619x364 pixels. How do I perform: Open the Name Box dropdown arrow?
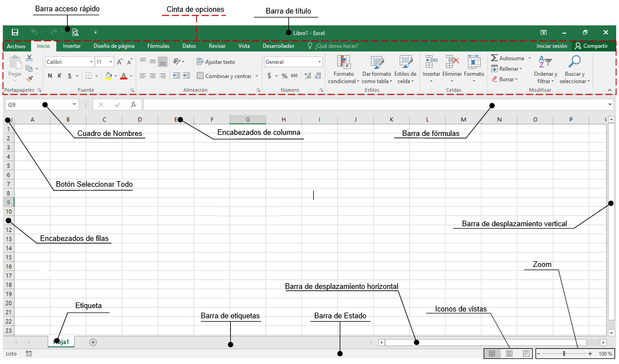74,105
